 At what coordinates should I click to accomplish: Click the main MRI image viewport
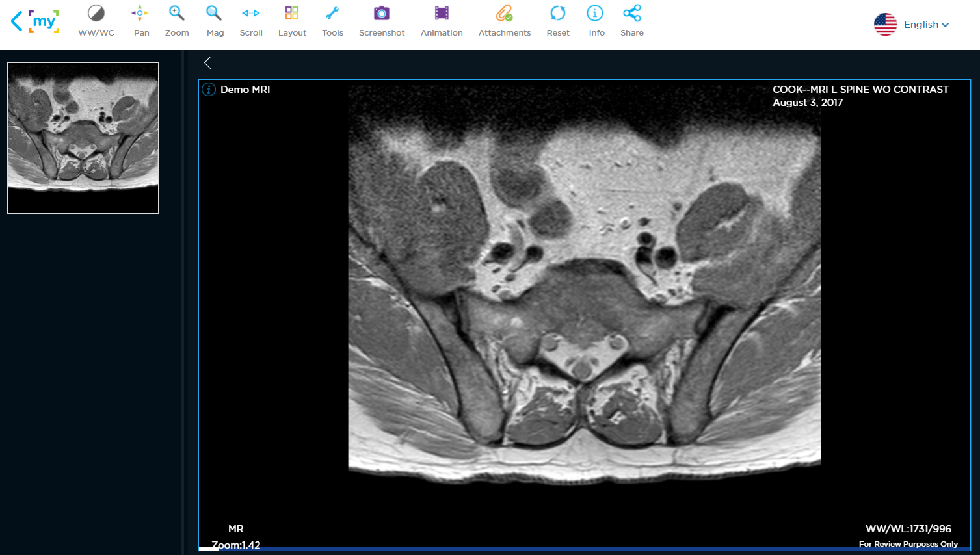[584, 315]
